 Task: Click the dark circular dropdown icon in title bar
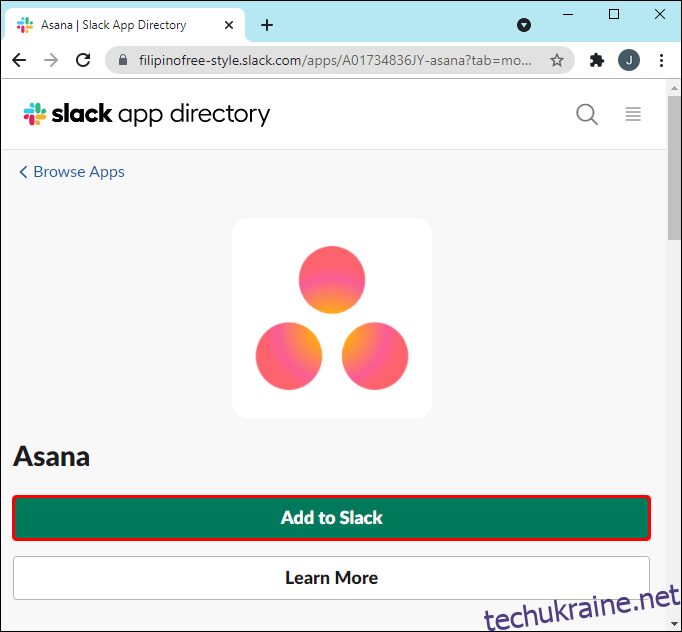[524, 25]
